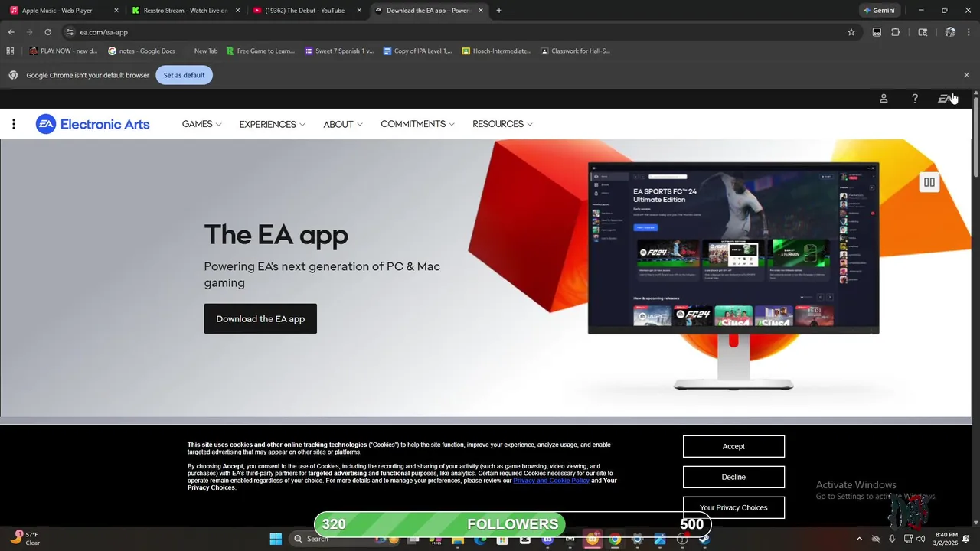The height and width of the screenshot is (551, 980).
Task: Open the notes - Google Docs bookmark
Action: point(142,51)
